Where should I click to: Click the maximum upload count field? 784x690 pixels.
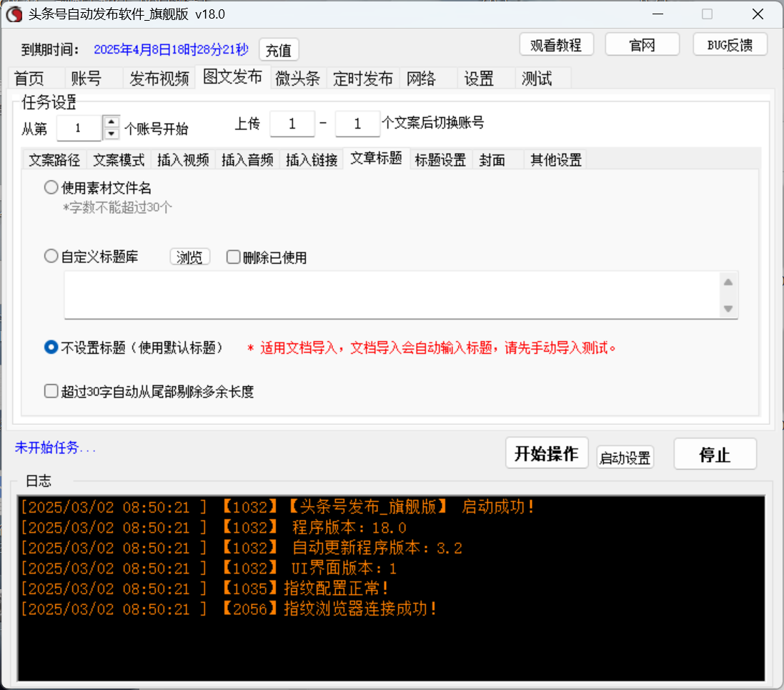357,124
